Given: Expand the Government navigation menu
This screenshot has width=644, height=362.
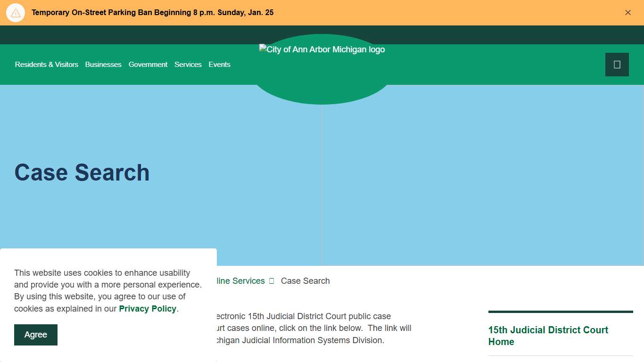Looking at the screenshot, I should coord(148,65).
